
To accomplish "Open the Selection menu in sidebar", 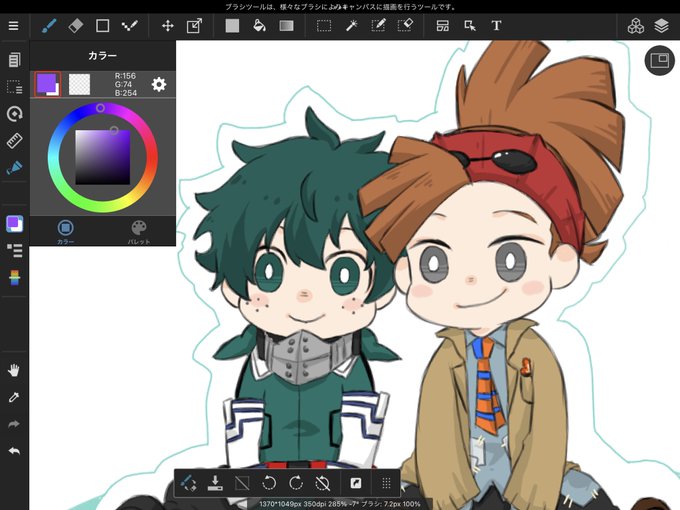I will tap(14, 87).
